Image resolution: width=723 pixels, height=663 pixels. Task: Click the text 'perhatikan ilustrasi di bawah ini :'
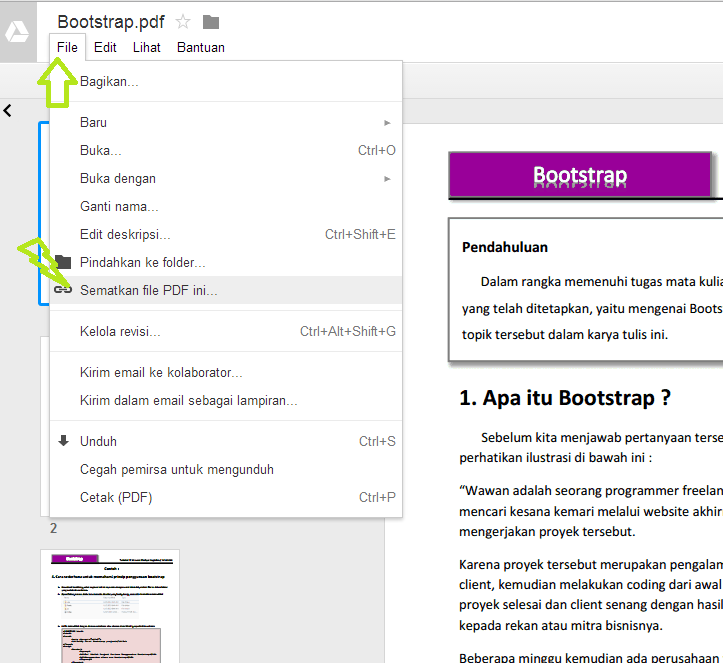[x=556, y=458]
